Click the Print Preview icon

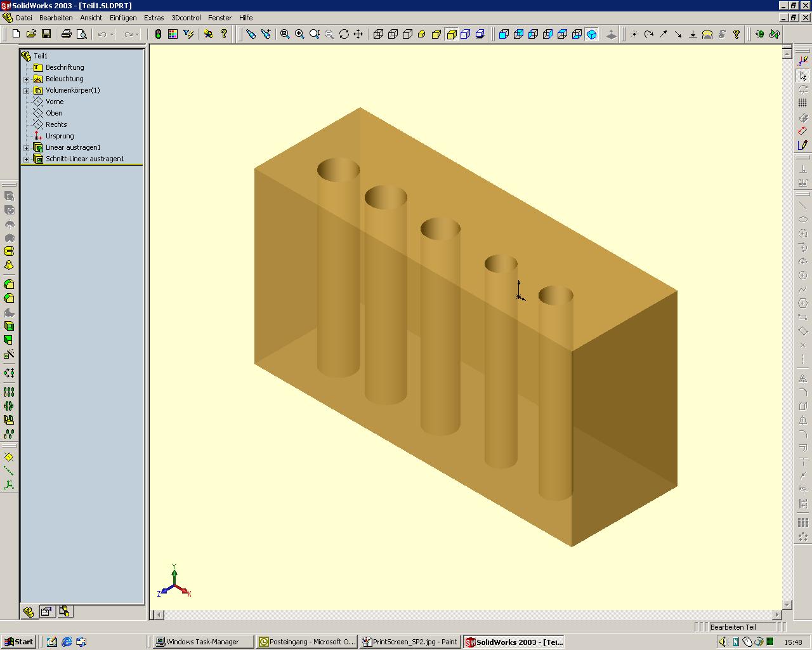click(x=81, y=34)
